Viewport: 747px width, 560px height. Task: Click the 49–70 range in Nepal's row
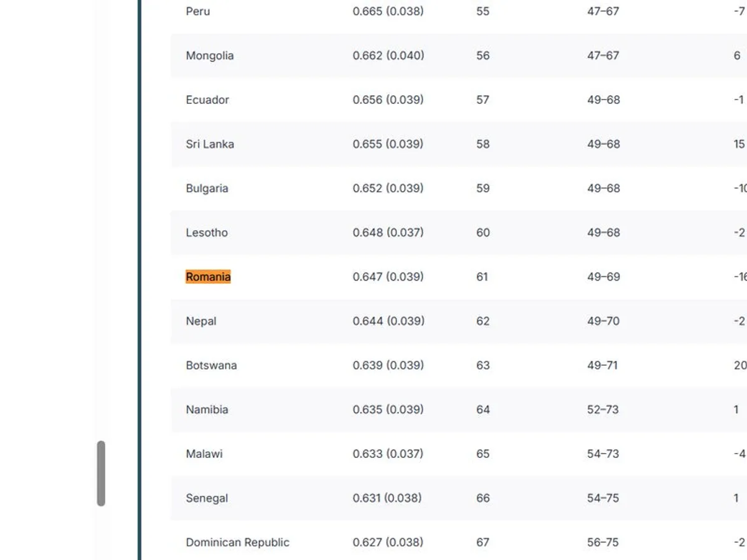[x=603, y=321]
